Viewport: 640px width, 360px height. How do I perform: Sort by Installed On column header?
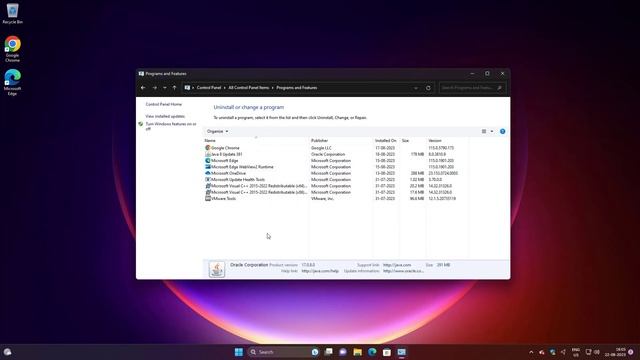[x=386, y=140]
